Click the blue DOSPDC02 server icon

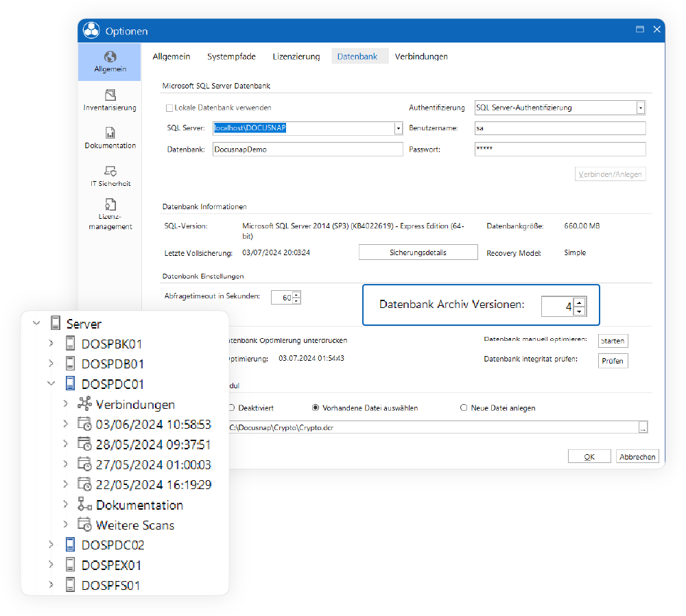(x=70, y=544)
